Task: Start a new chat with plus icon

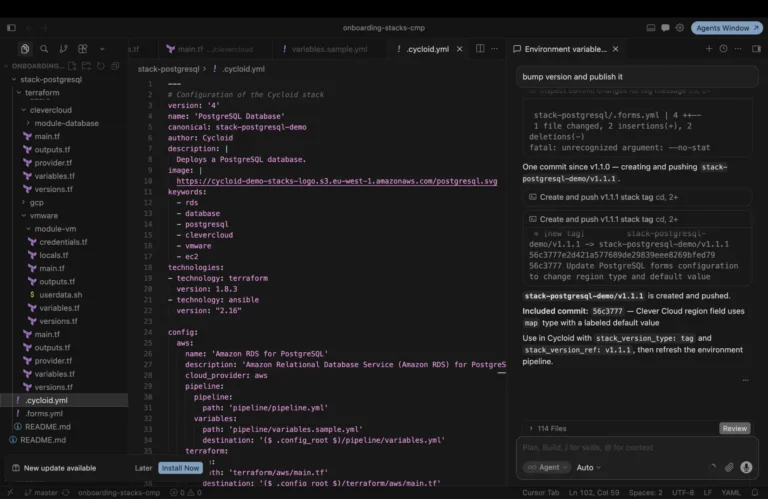Action: tap(709, 48)
